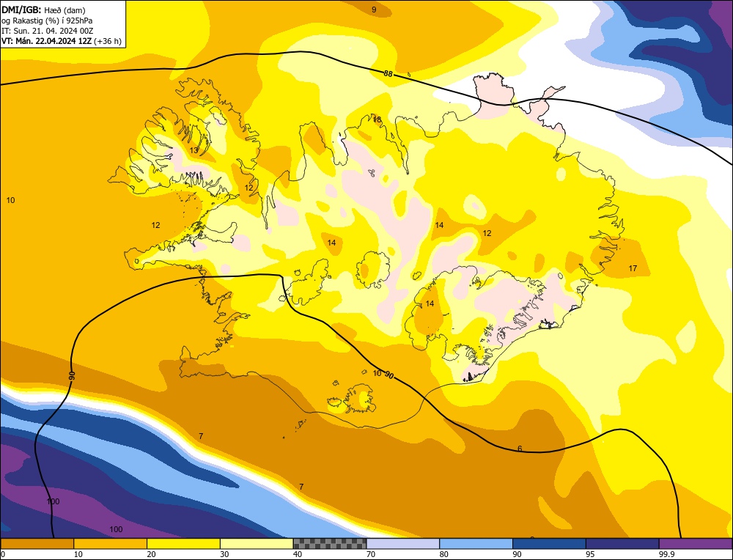The width and height of the screenshot is (733, 560).
Task: Click the legend tick label '30'
Action: (x=224, y=554)
